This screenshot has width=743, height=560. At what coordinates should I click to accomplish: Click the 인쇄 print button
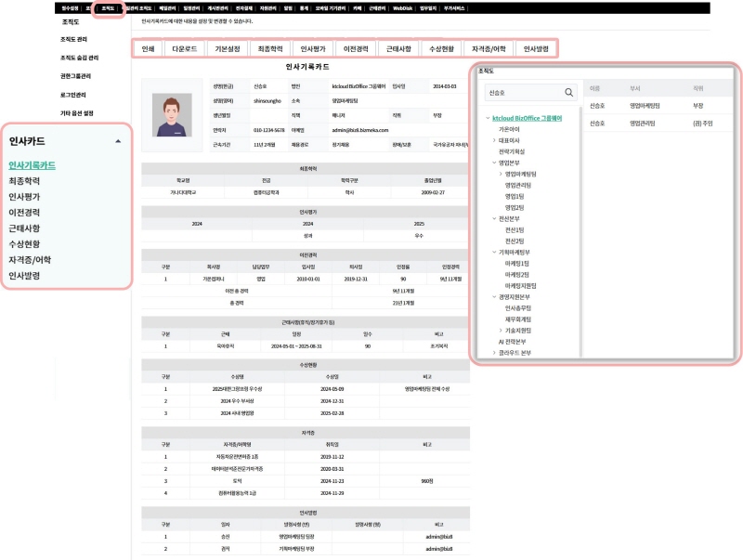tap(147, 49)
